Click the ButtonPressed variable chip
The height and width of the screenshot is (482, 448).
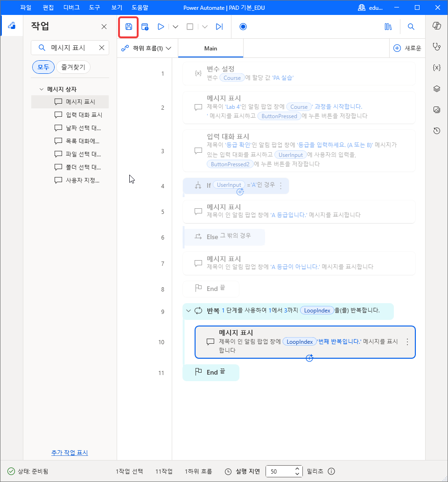tap(279, 116)
